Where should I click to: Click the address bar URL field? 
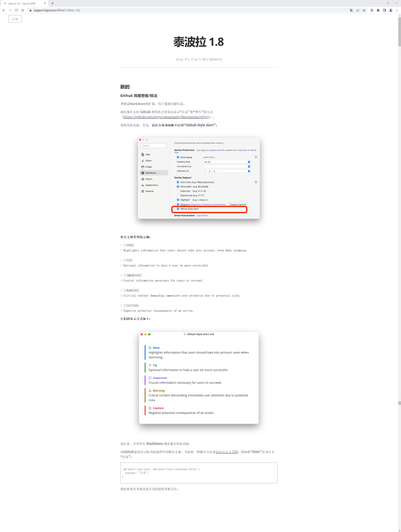coord(187,10)
